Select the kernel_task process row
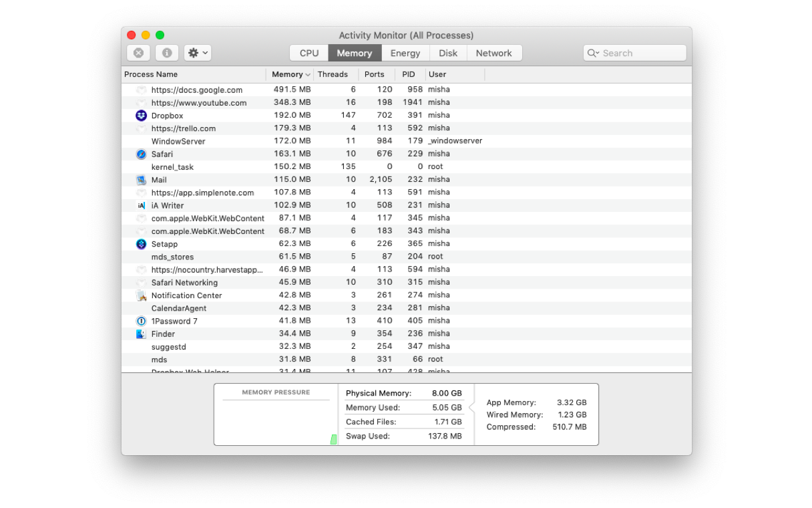The height and width of the screenshot is (508, 812). 407,167
